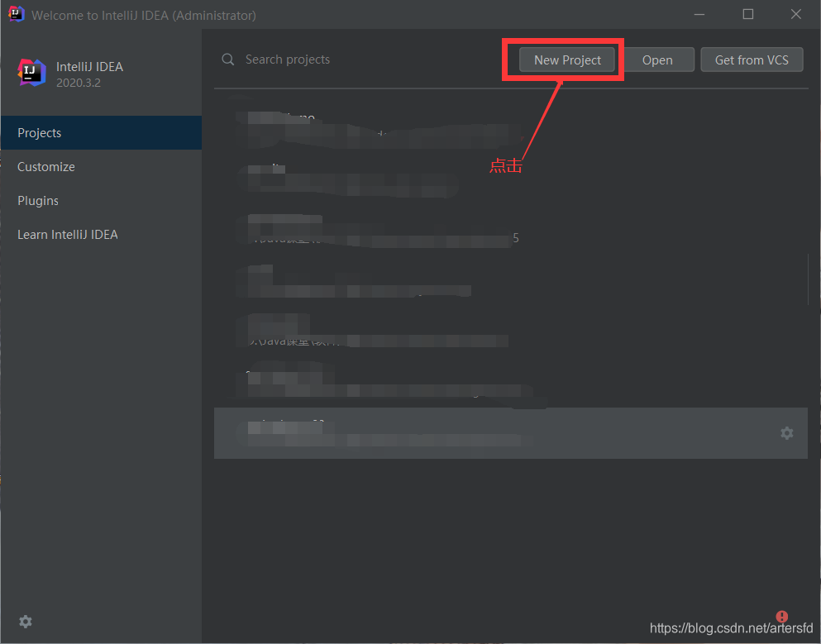
Task: Select the Projects tab
Action: (x=101, y=132)
